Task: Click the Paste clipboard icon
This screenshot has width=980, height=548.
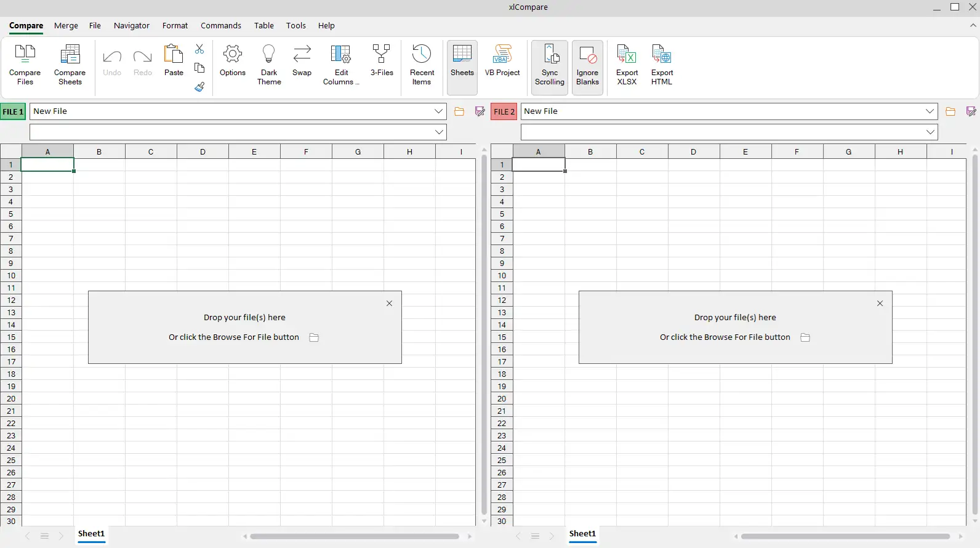Action: point(174,54)
